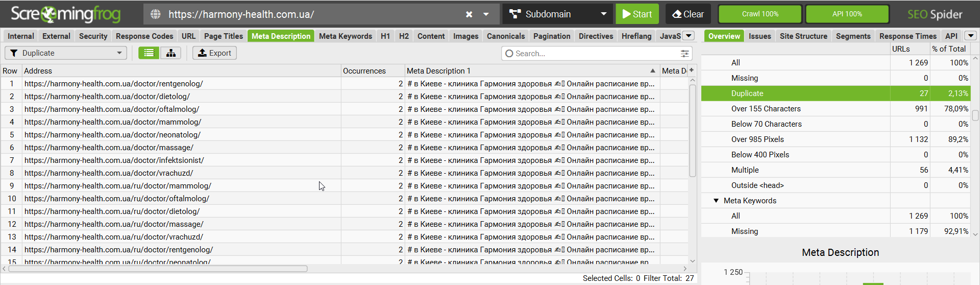The width and height of the screenshot is (980, 285).
Task: Open search filter options icon
Action: (x=684, y=53)
